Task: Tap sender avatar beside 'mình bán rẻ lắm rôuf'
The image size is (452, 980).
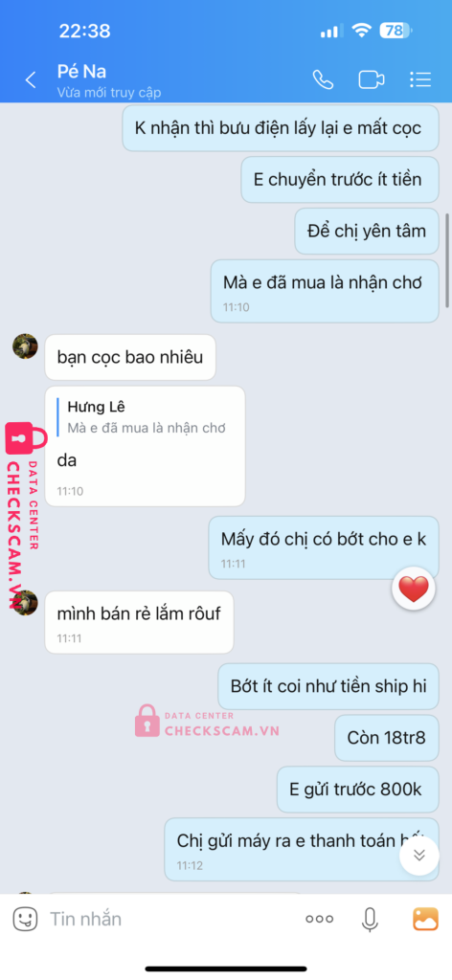Action: 26,603
